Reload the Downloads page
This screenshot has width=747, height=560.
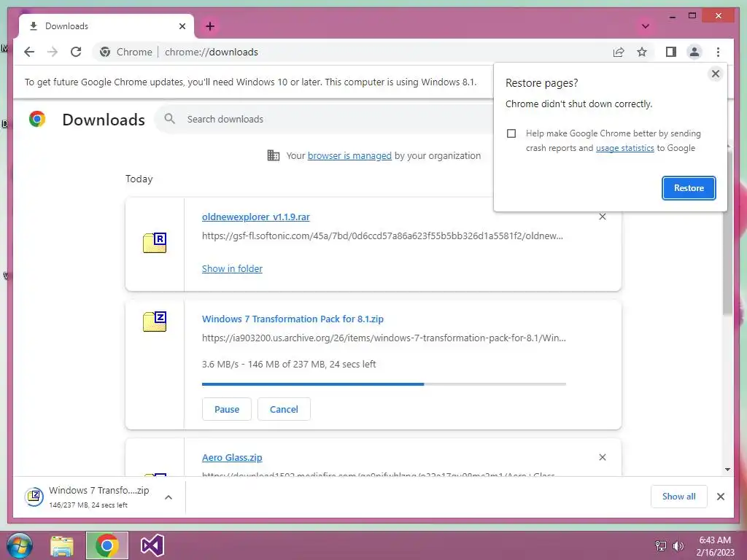76,52
